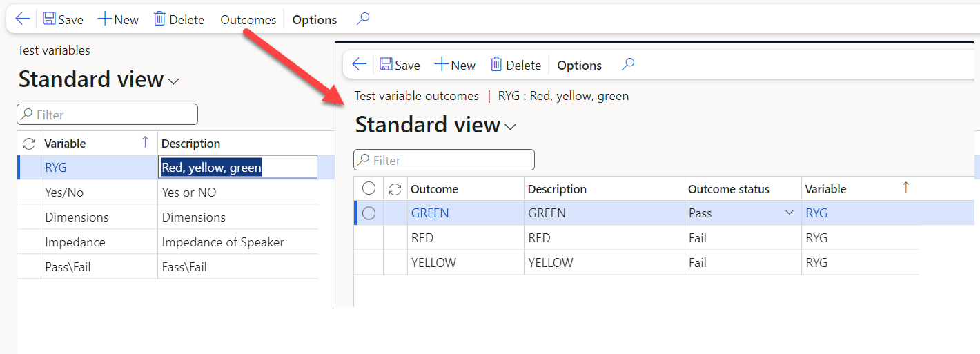Select the Impedance variable row

tap(75, 242)
